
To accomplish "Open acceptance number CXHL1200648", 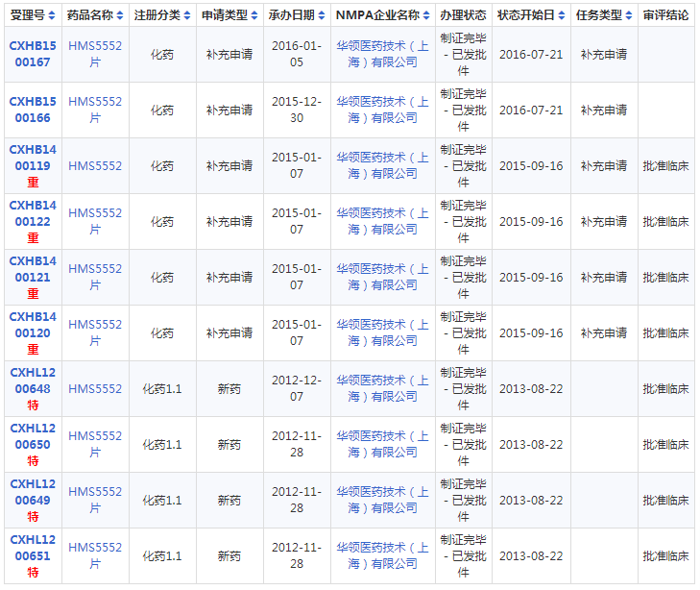I will pos(33,381).
